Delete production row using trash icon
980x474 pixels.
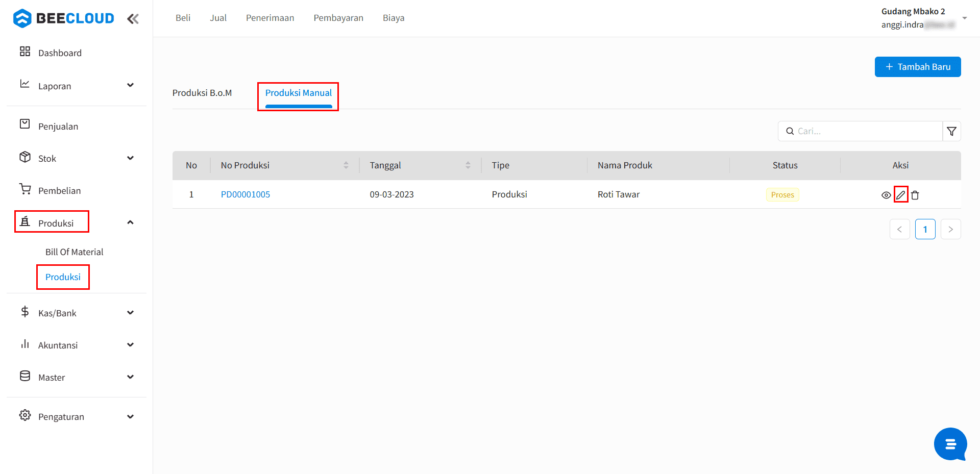pyautogui.click(x=915, y=195)
